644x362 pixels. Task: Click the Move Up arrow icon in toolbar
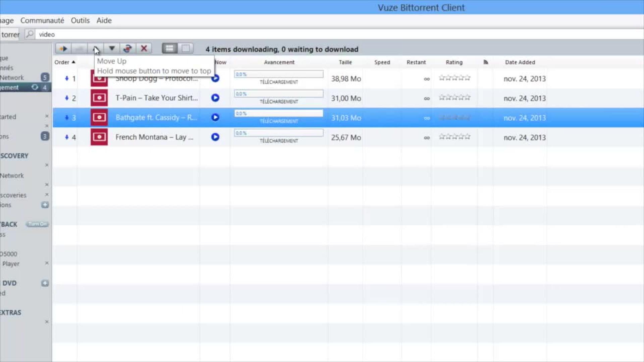click(x=96, y=49)
